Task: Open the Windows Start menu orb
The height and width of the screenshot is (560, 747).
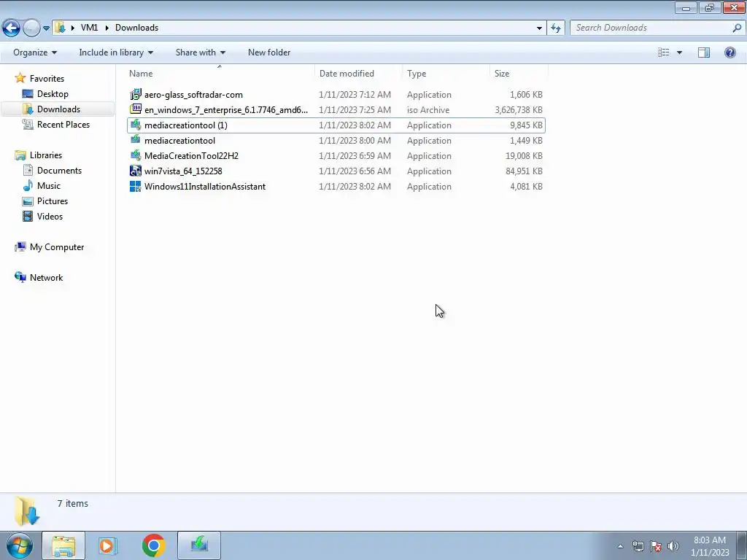Action: pos(20,545)
